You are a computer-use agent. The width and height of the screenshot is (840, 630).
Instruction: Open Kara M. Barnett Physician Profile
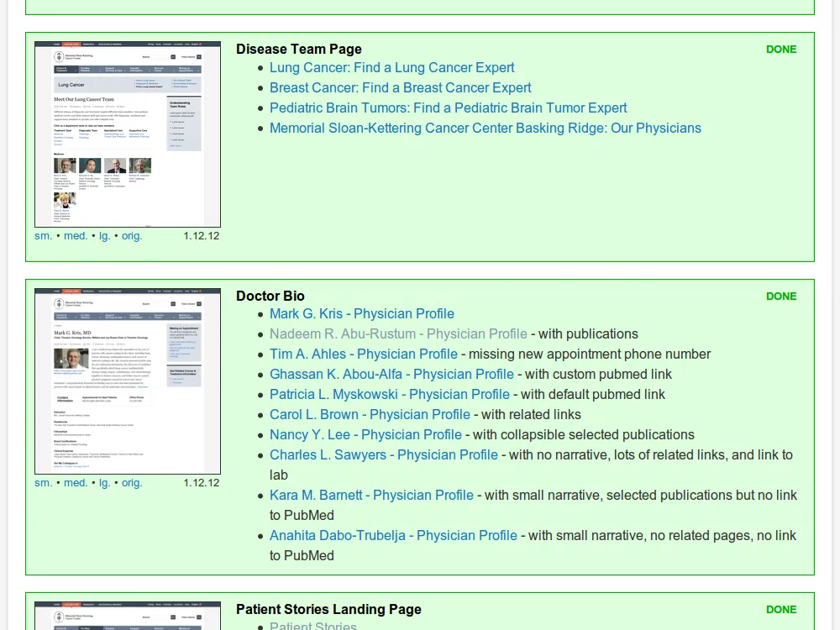371,495
